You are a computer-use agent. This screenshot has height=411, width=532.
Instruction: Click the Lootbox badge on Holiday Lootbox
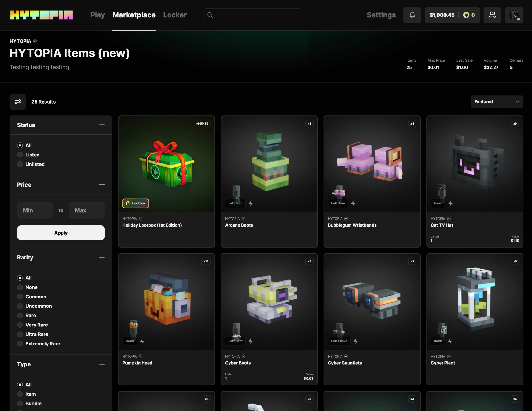coord(136,203)
